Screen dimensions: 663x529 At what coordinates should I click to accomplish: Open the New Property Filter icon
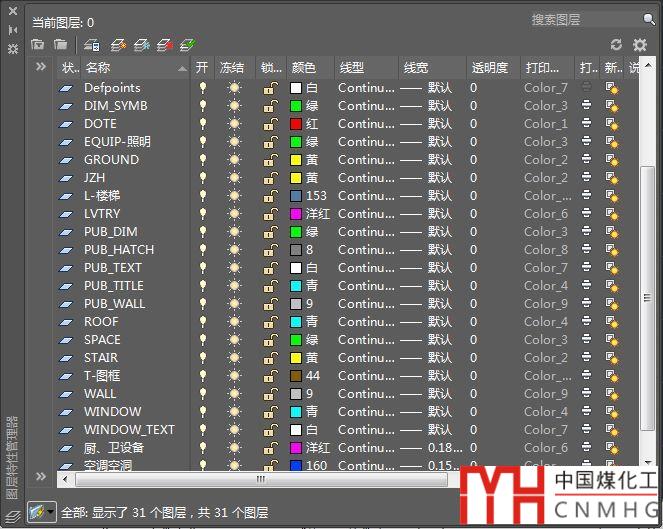tap(38, 44)
